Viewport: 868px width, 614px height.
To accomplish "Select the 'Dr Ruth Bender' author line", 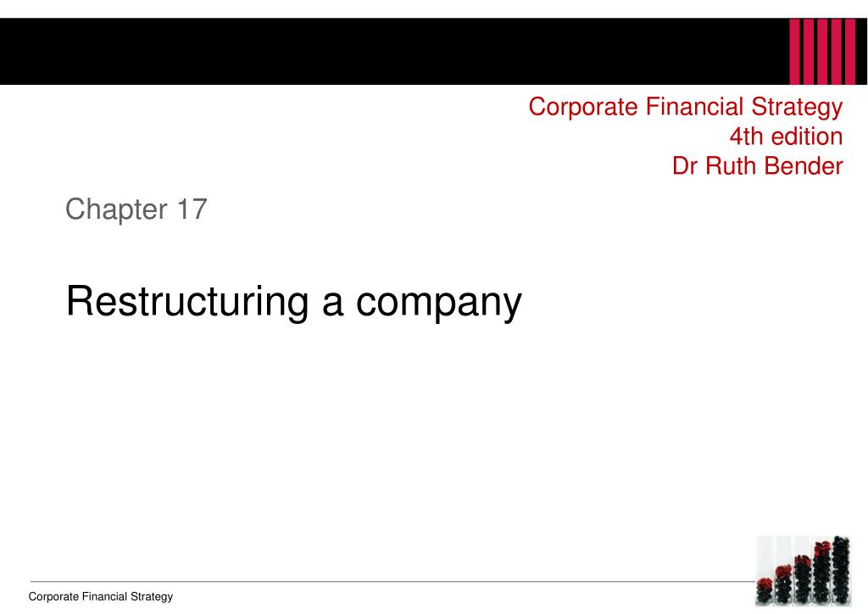I will (757, 165).
